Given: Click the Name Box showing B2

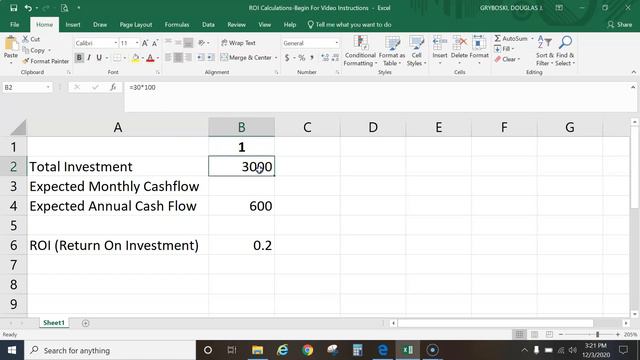Looking at the screenshot, I should click(x=27, y=87).
